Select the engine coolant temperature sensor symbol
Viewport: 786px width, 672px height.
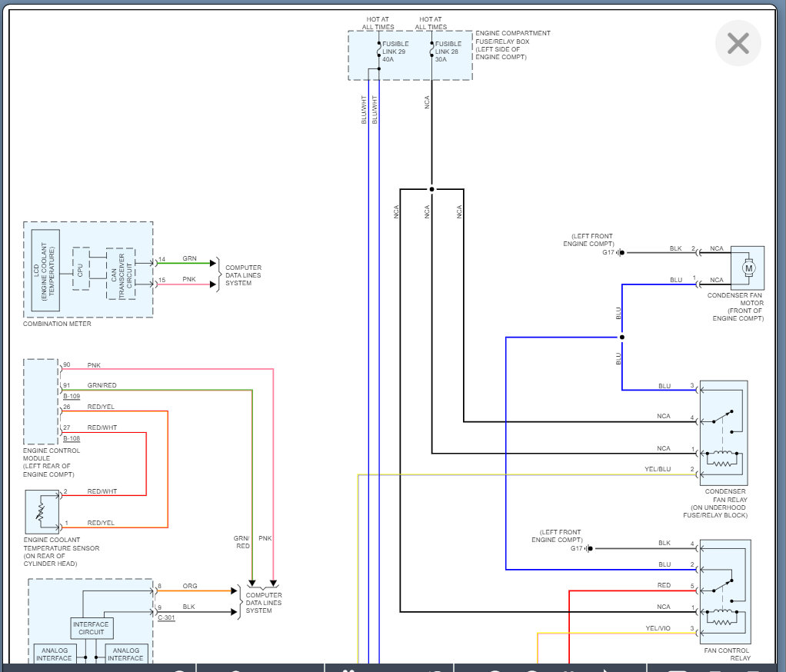[41, 512]
